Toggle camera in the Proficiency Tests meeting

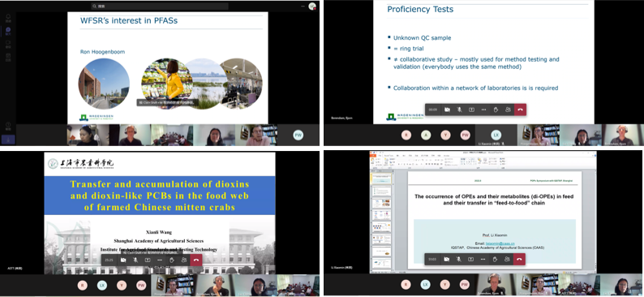[x=447, y=110]
